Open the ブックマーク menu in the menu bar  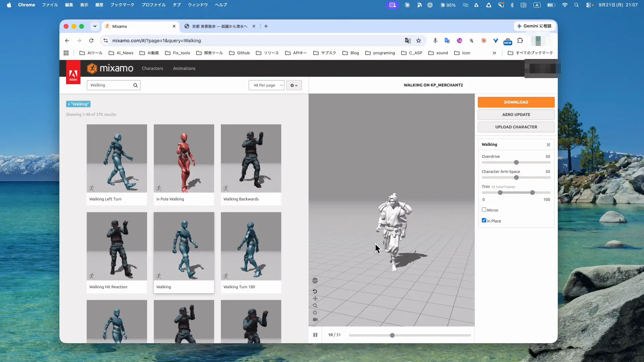click(122, 5)
